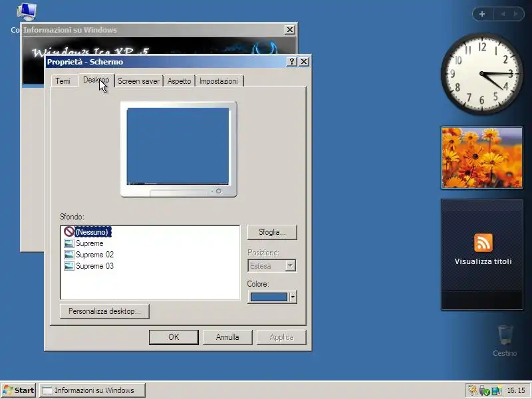Switch to the Desktop tab
This screenshot has height=399, width=532.
click(x=96, y=80)
